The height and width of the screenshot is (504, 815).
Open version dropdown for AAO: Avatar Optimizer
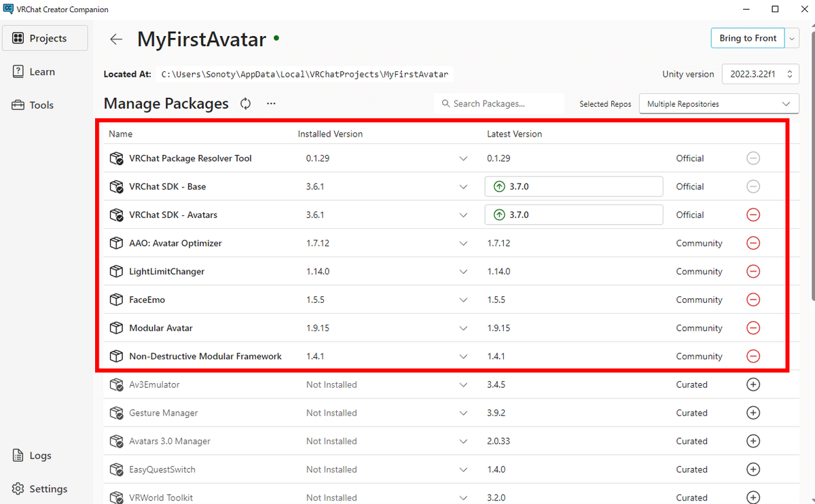click(463, 243)
